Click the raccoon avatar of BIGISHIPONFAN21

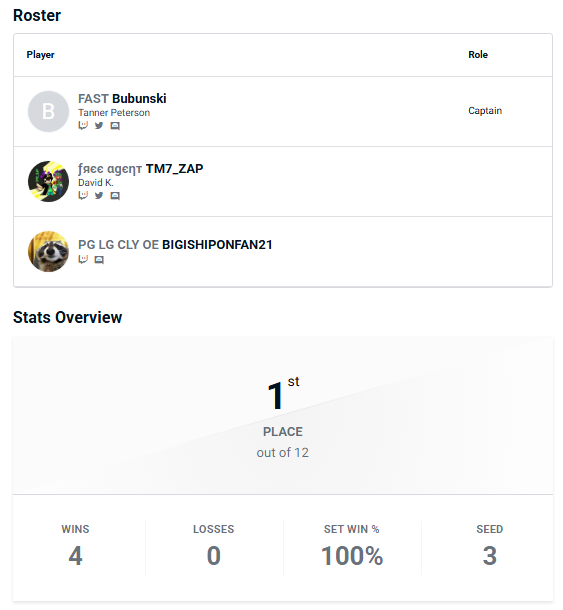pos(48,251)
